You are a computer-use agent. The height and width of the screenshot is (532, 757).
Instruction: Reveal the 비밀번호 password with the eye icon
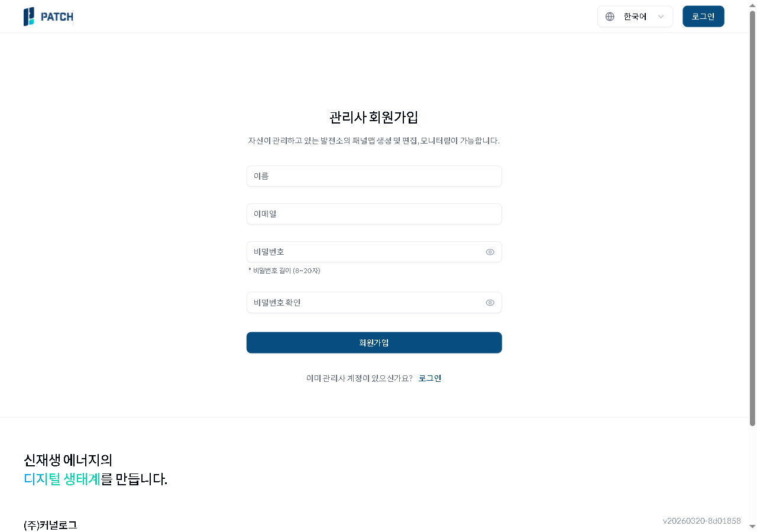(x=490, y=252)
